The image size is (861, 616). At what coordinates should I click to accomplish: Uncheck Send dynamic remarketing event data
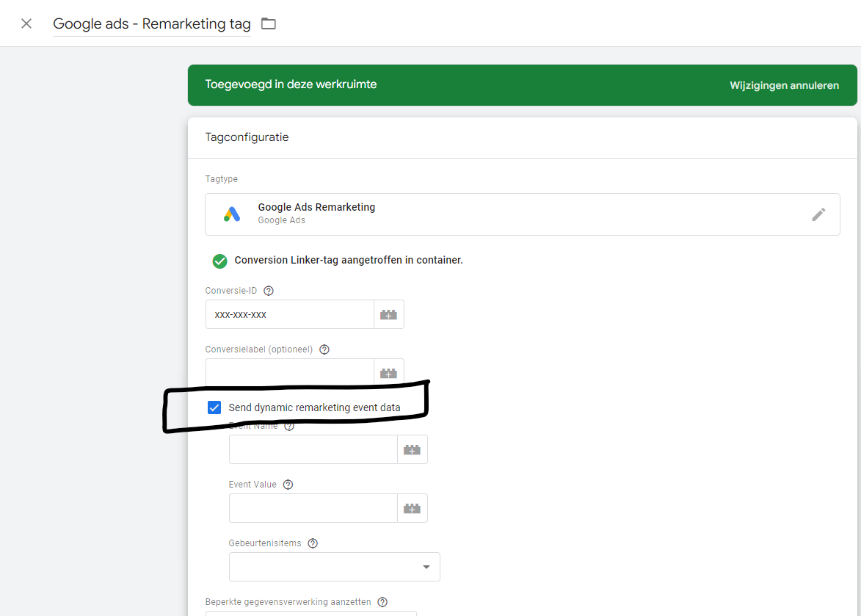[214, 407]
